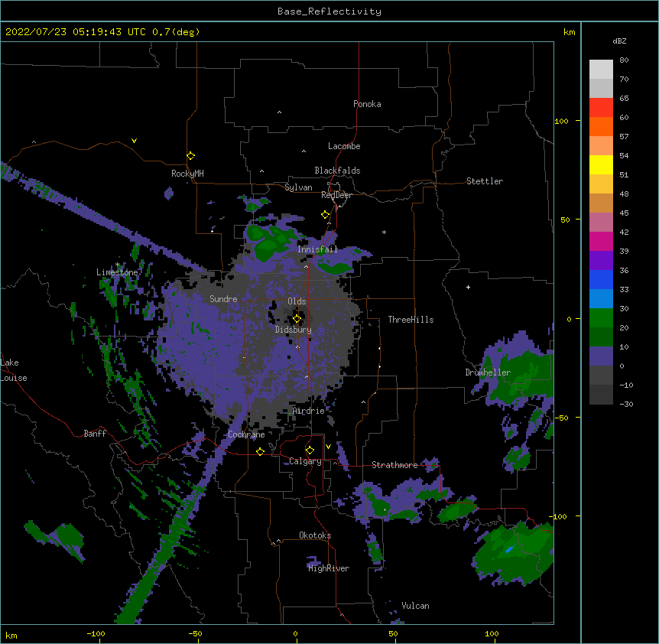Viewport: 659px width, 644px height.
Task: Click the 100 km tick on right axis
Action: [x=561, y=121]
